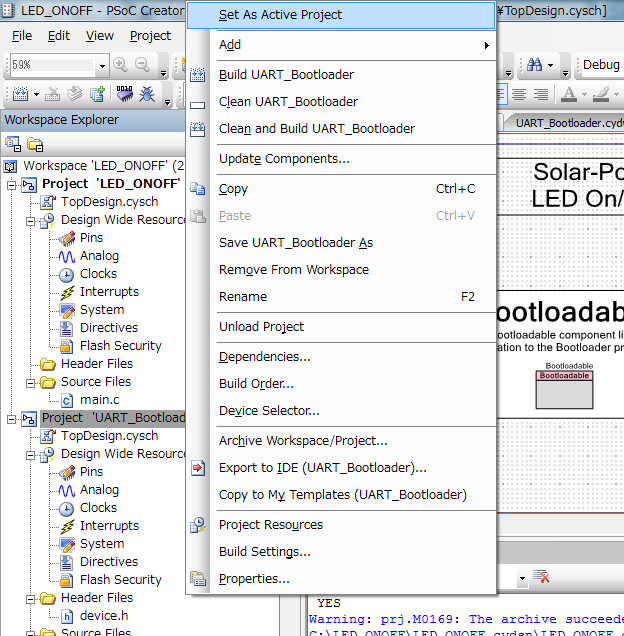The width and height of the screenshot is (624, 636).
Task: Open the File menu
Action: click(22, 36)
